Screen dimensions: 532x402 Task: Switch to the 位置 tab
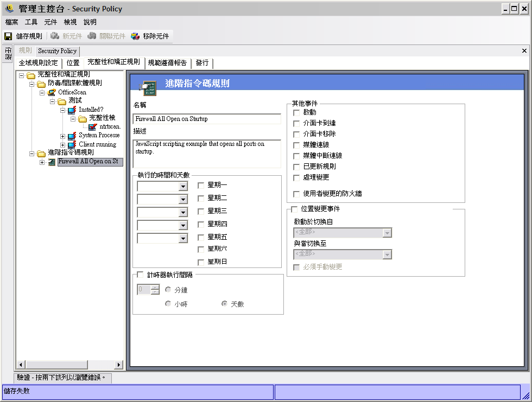(73, 63)
